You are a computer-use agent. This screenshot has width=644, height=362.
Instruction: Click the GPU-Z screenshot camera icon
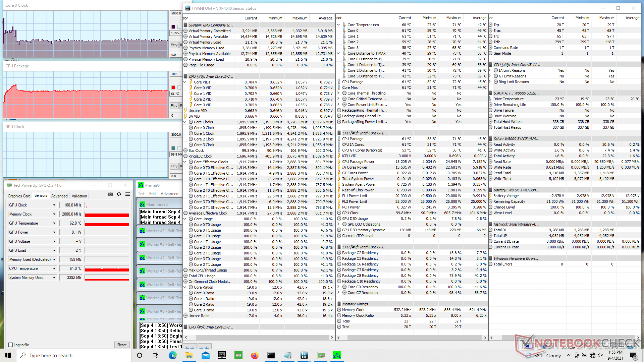pyautogui.click(x=110, y=194)
